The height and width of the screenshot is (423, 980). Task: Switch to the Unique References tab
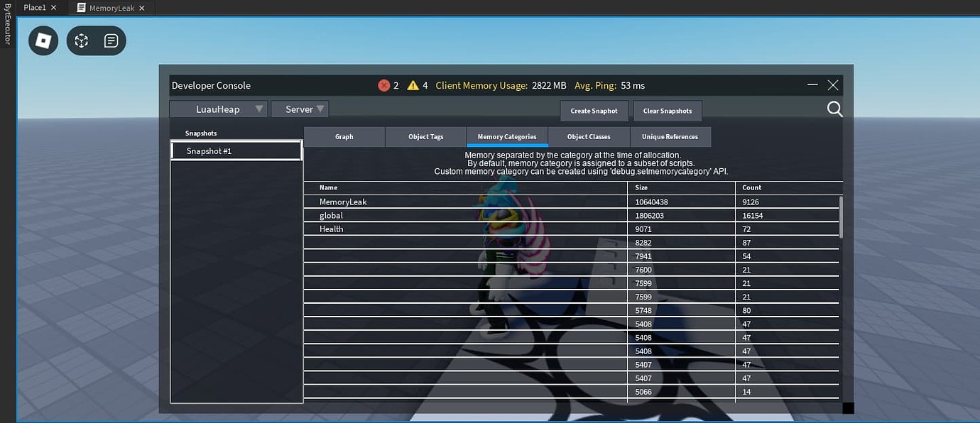click(x=670, y=136)
